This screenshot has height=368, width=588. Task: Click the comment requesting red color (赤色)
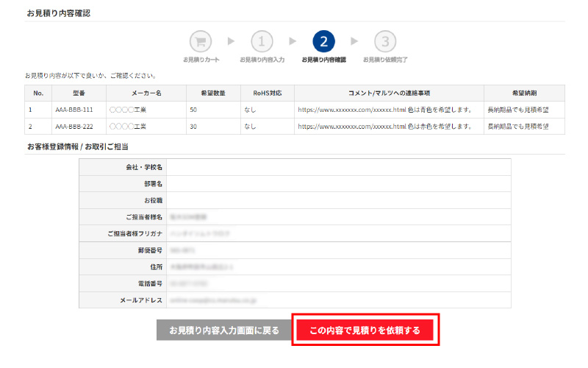[x=384, y=127]
